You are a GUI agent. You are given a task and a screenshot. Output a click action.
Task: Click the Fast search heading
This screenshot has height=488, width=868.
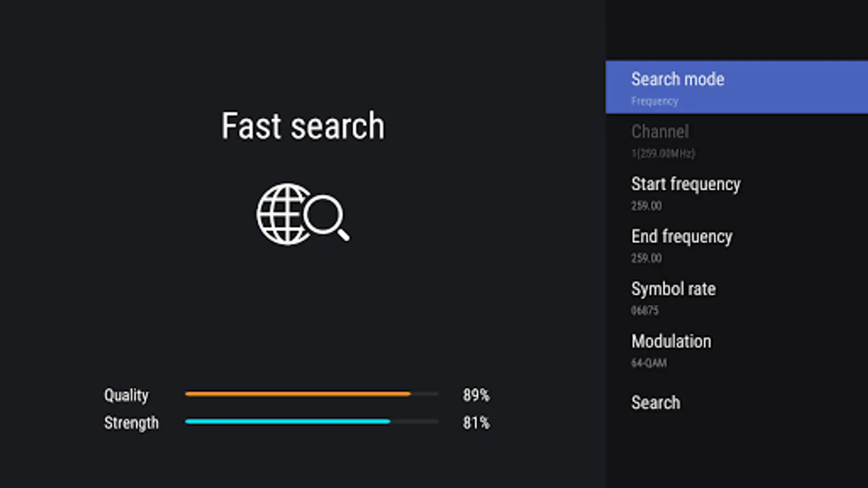tap(303, 126)
